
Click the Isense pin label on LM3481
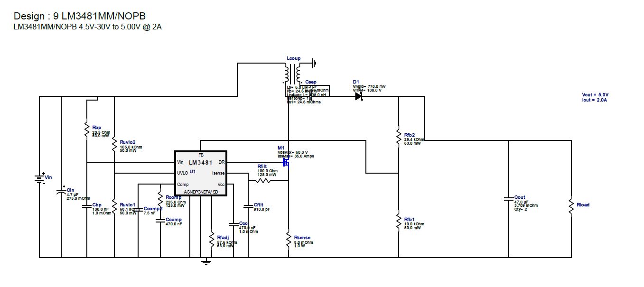tap(218, 173)
